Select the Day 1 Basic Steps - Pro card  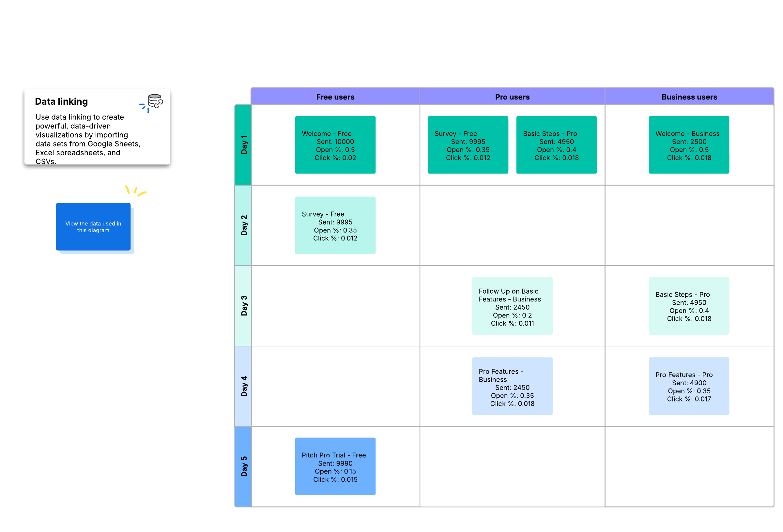pyautogui.click(x=557, y=145)
